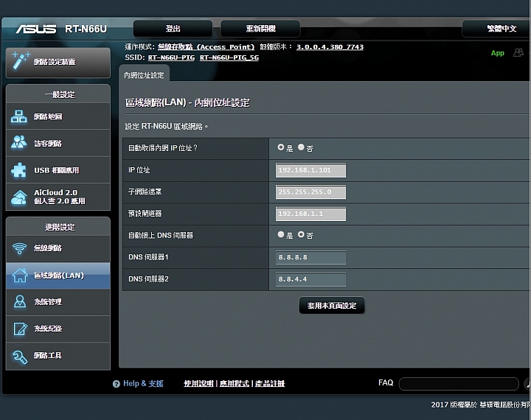The width and height of the screenshot is (531, 420).
Task: Select 系統管理 in advanced settings
Action: click(58, 301)
